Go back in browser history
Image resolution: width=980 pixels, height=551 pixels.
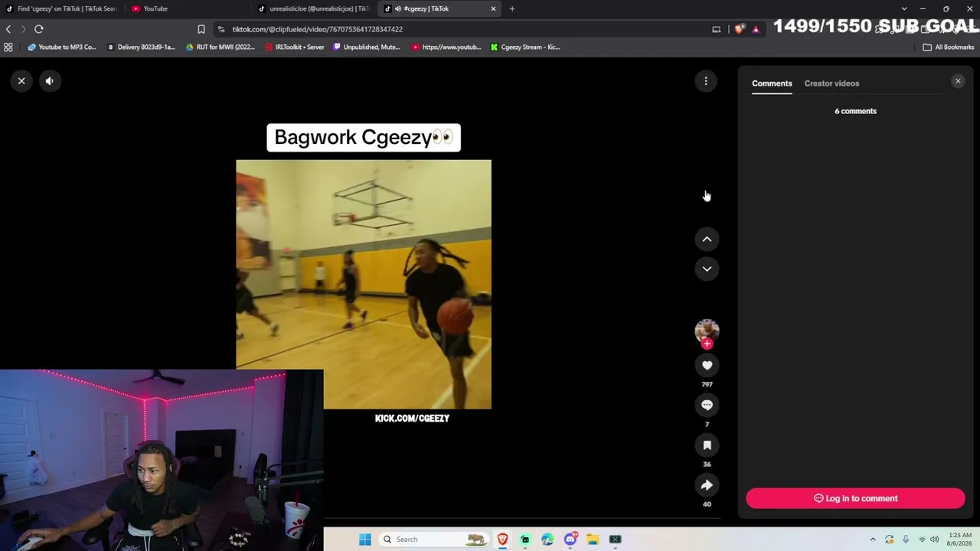pos(8,29)
